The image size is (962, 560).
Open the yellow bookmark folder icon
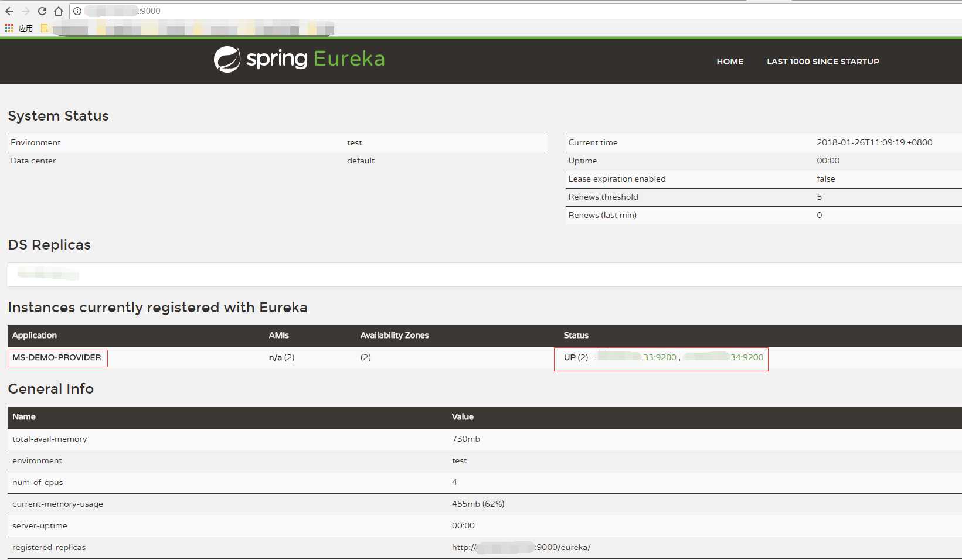(x=45, y=28)
